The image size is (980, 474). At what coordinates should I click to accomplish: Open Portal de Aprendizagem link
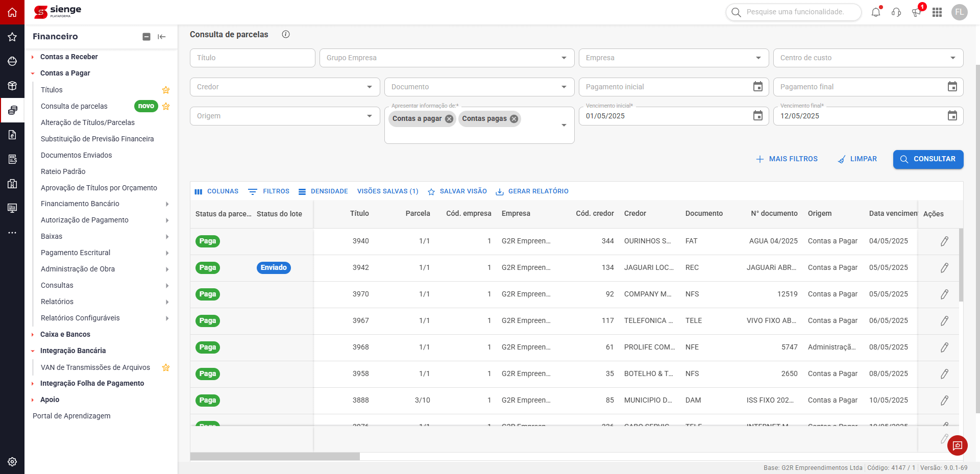[71, 416]
